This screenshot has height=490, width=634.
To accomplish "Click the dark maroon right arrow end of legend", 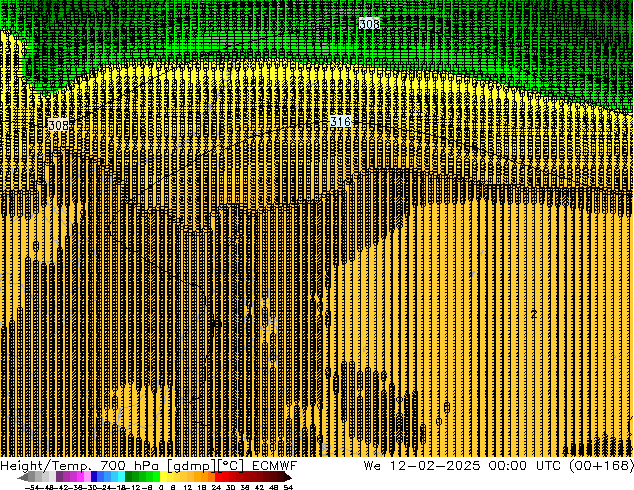I will tap(288, 477).
